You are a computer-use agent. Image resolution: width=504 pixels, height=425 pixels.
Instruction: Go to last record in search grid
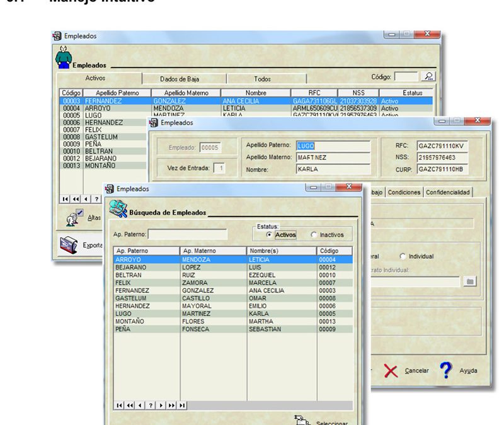[182, 405]
